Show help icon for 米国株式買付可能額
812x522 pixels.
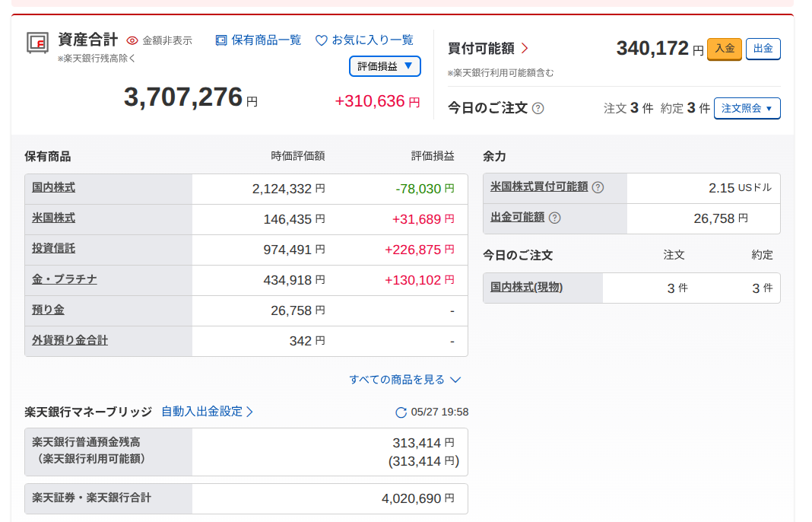(x=598, y=187)
